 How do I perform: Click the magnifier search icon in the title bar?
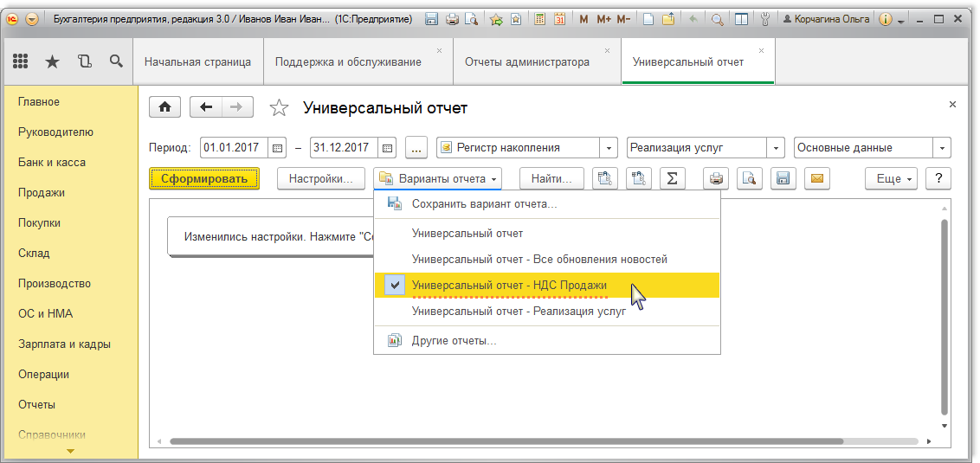718,19
